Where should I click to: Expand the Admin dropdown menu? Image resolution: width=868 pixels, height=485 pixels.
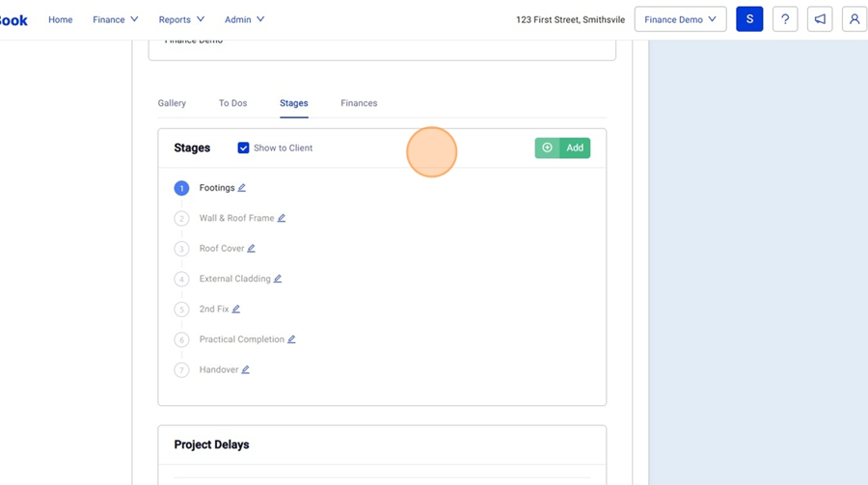[x=244, y=19]
